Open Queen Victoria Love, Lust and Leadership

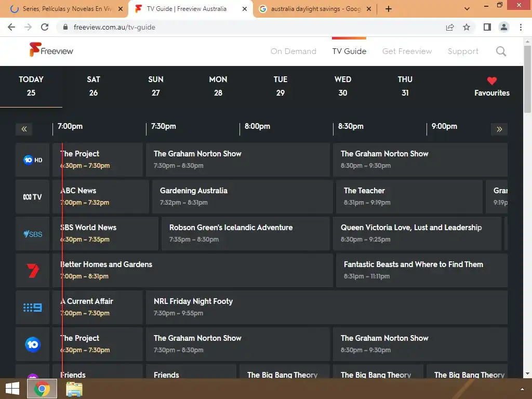tap(417, 234)
